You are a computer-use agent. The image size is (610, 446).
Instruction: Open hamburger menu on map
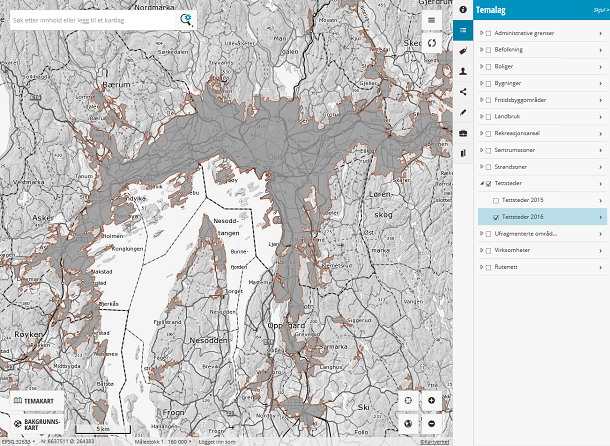(431, 20)
